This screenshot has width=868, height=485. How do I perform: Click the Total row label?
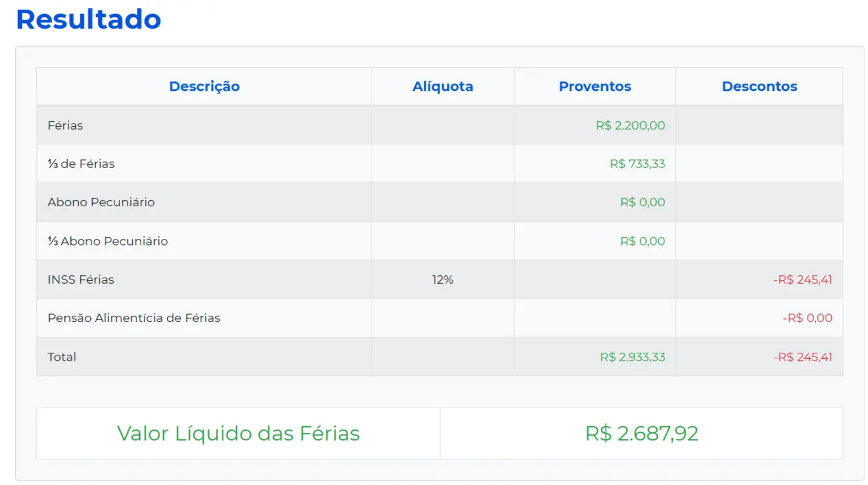click(61, 357)
